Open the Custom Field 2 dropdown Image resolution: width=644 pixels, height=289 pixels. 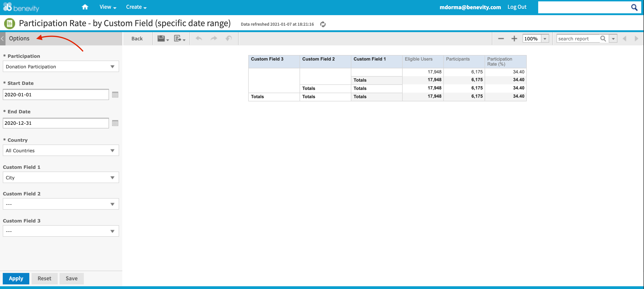61,204
